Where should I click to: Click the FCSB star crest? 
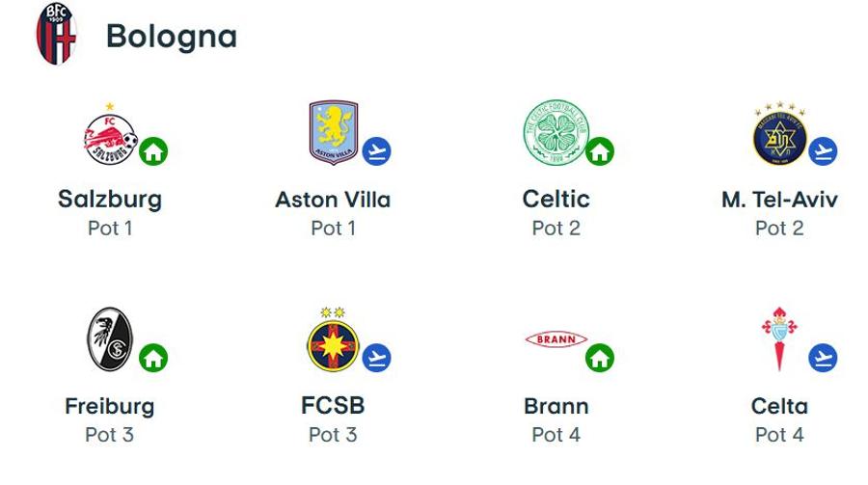334,339
